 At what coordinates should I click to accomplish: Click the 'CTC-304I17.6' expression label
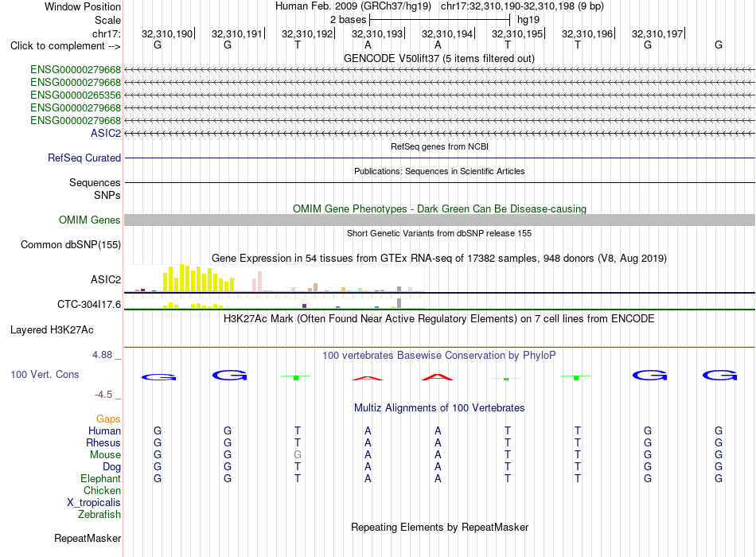pos(89,304)
